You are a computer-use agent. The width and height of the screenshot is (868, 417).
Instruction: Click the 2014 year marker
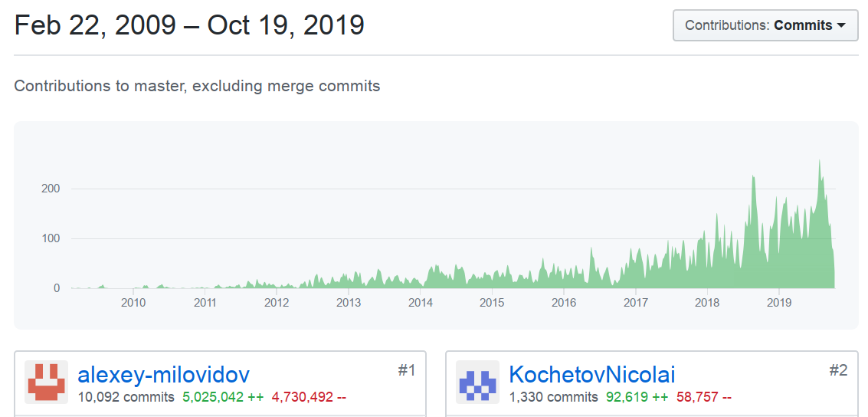pyautogui.click(x=420, y=302)
